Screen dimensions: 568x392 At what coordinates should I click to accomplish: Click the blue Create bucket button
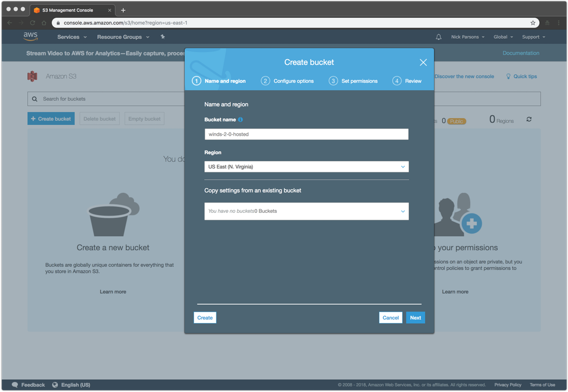[51, 119]
